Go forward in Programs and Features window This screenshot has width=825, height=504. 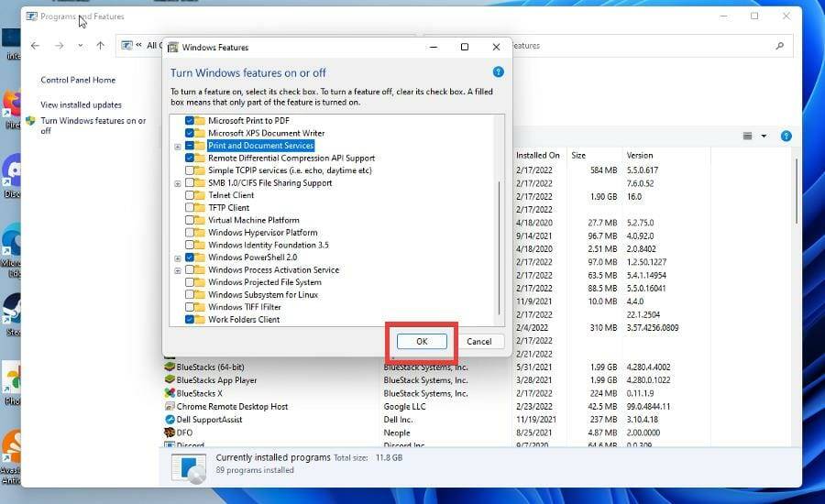pyautogui.click(x=59, y=46)
